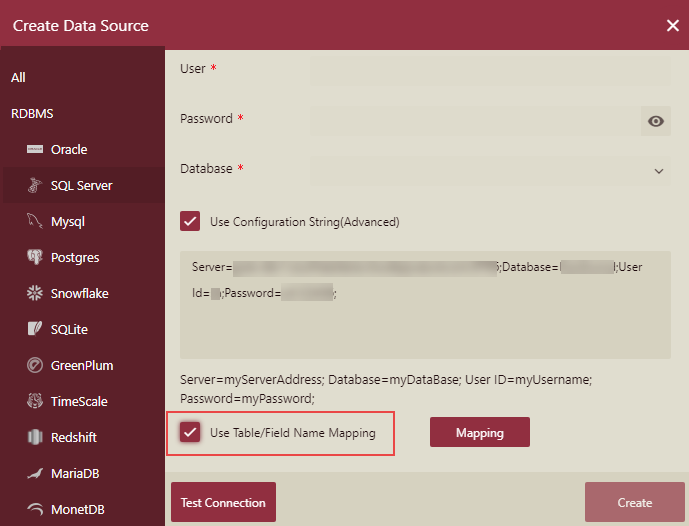Uncheck Use Configuration String(Advanced)
689x526 pixels.
pyautogui.click(x=190, y=221)
